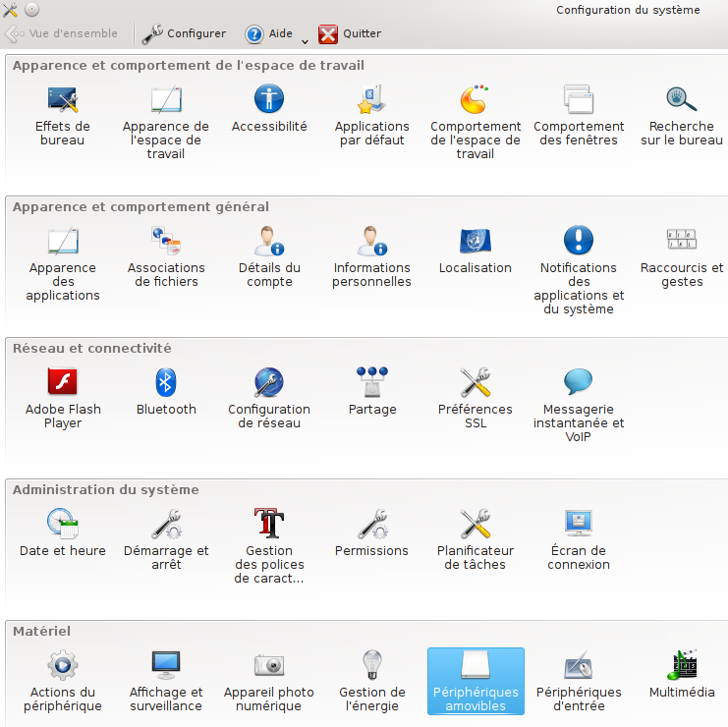The image size is (728, 727).
Task: Open Accessibilité settings
Action: (269, 109)
